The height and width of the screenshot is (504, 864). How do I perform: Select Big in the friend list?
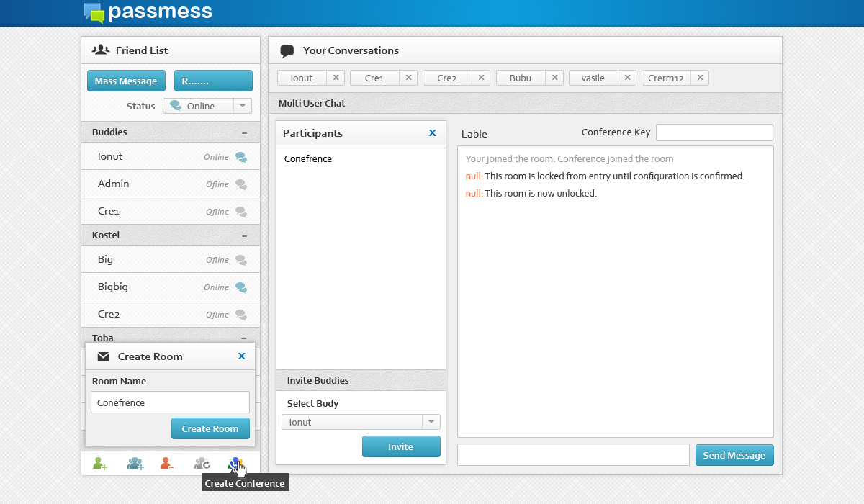tap(171, 259)
